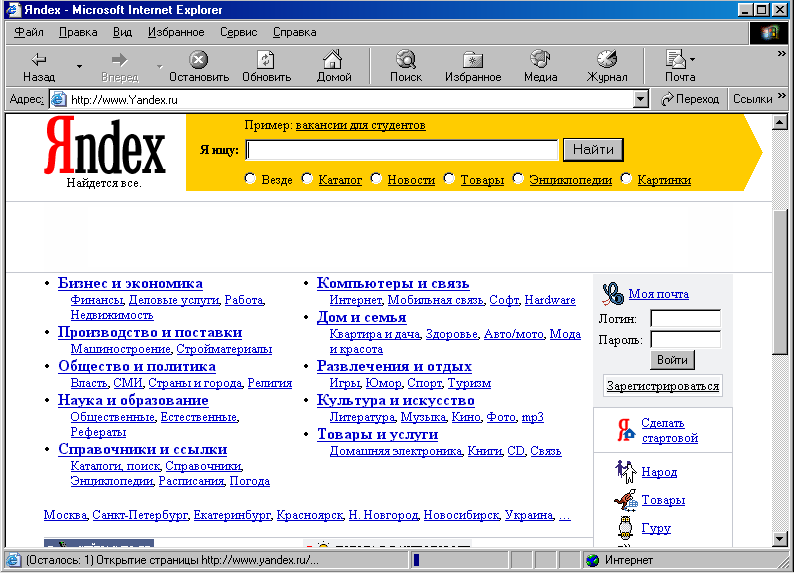Open the Избранное menu in menu bar
Screen dimensions: 794x573
point(176,32)
